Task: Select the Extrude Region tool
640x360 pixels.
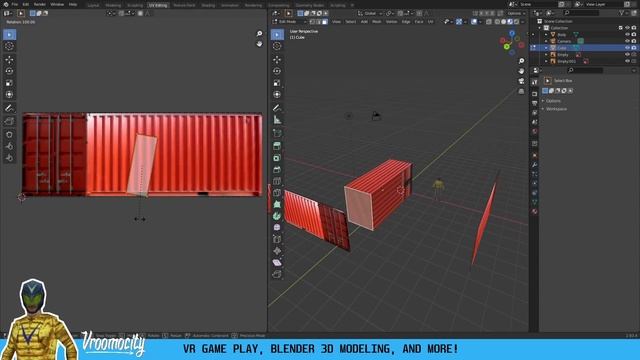Action: pyautogui.click(x=277, y=146)
